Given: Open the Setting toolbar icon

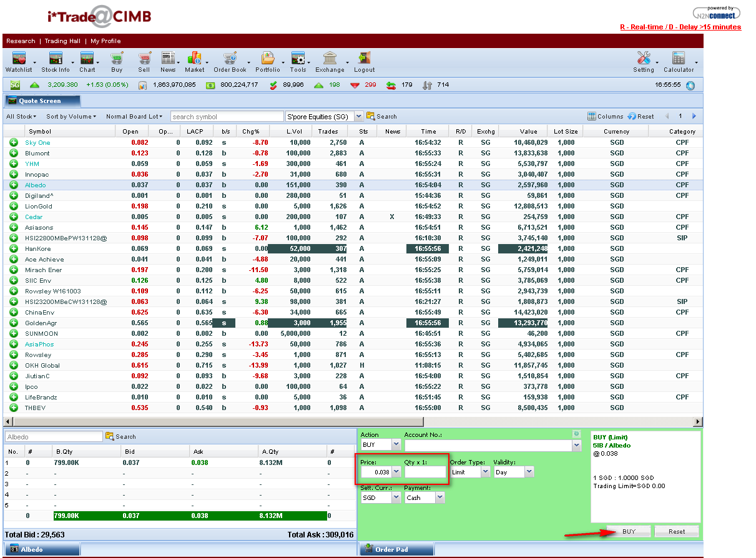Looking at the screenshot, I should pos(644,59).
